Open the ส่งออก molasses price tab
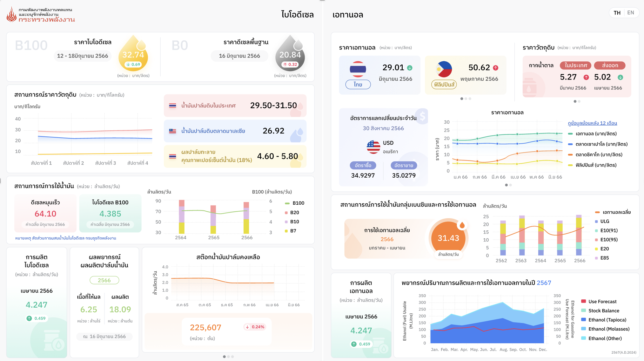 (x=610, y=65)
